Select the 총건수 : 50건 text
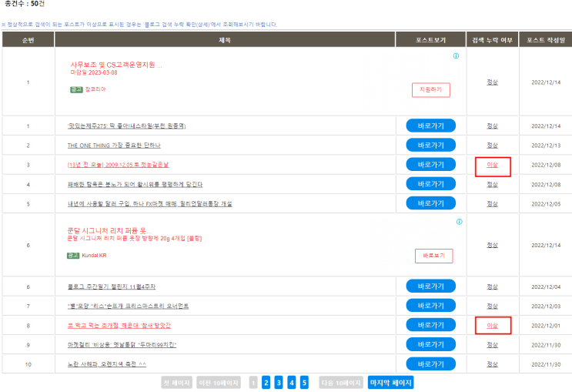Screen dimensions: 572x392 pos(25,4)
